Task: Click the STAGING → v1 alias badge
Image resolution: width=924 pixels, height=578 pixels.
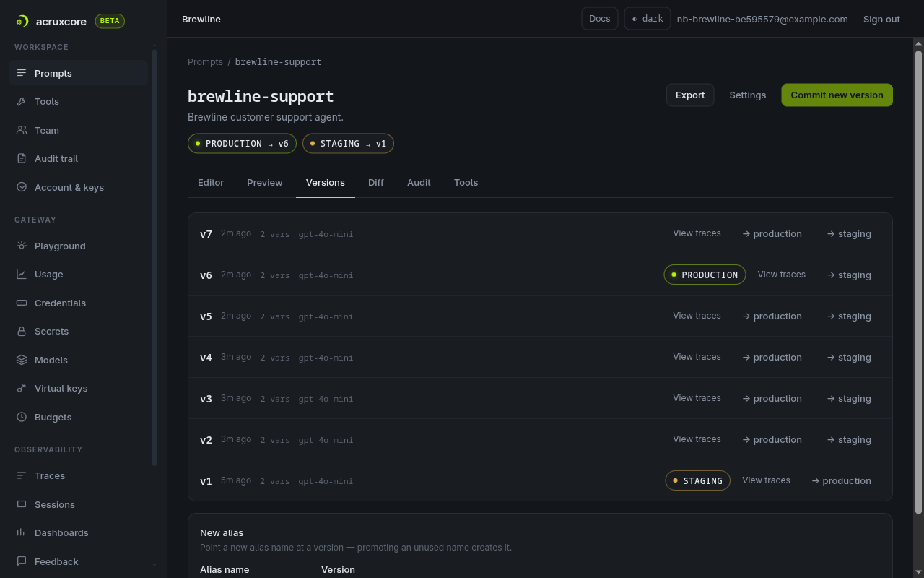Action: [x=348, y=144]
